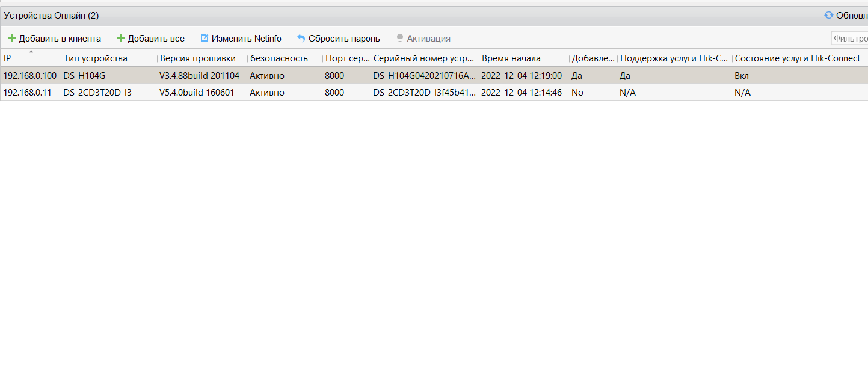Image resolution: width=868 pixels, height=390 pixels.
Task: Click the blue Refresh arrows icon
Action: (x=829, y=16)
